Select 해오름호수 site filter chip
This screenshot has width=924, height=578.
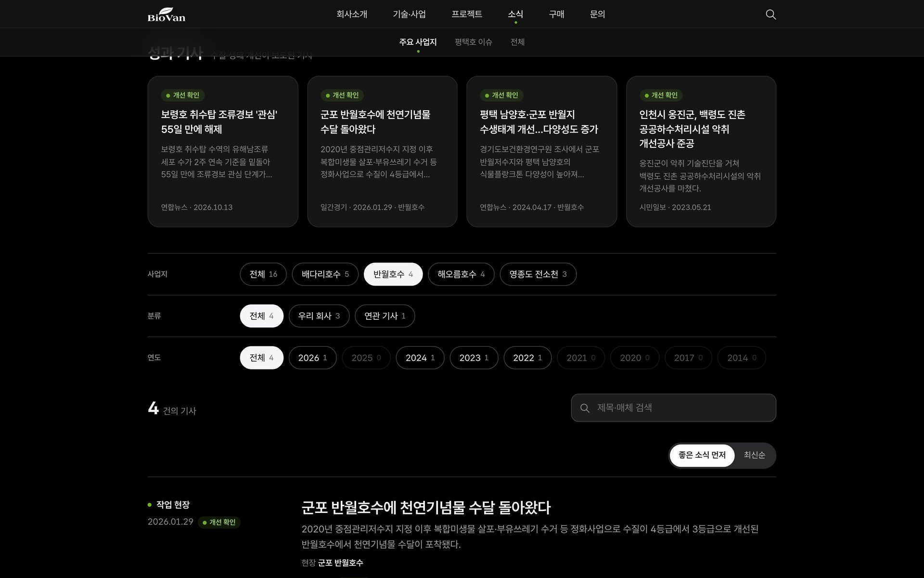tap(461, 274)
